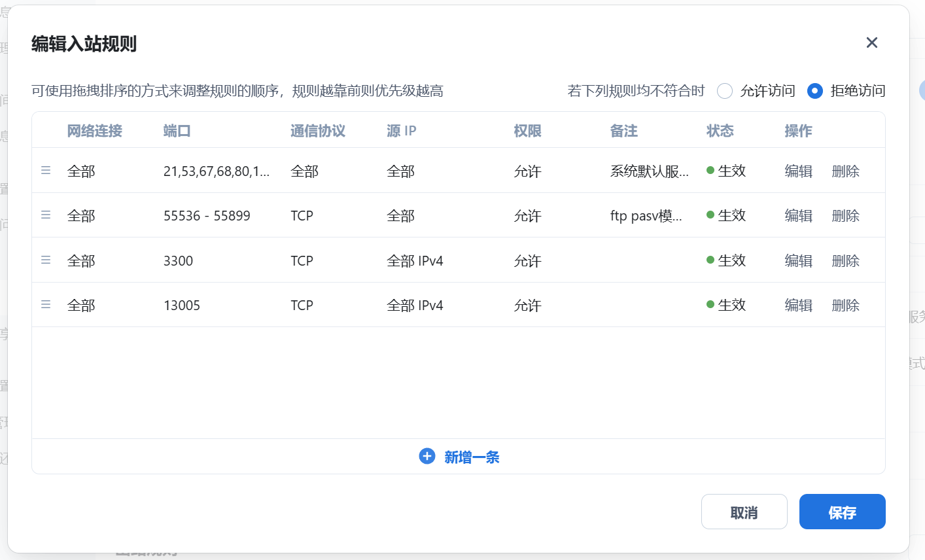Click the 操作 column header
Viewport: 925px width, 560px height.
[799, 131]
